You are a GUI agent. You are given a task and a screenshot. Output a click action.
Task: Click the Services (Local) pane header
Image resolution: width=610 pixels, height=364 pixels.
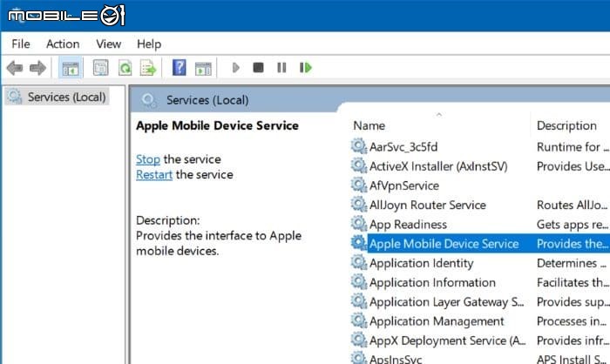point(207,100)
